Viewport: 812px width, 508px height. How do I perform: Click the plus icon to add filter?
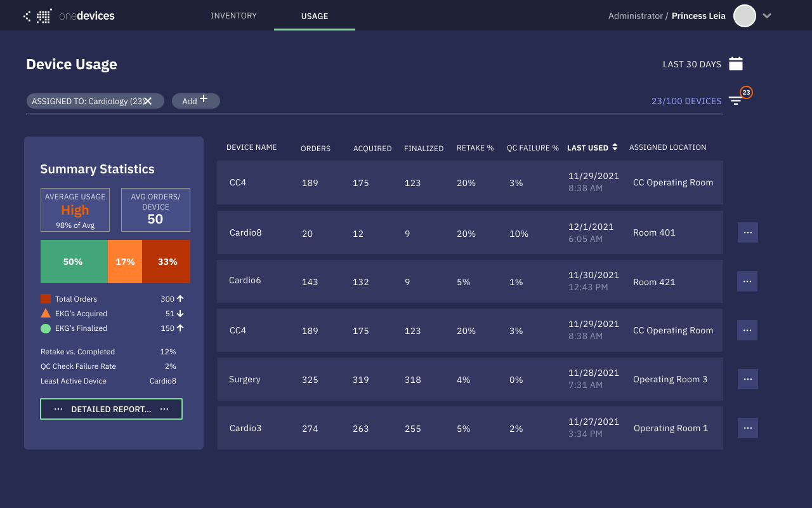[x=204, y=99]
